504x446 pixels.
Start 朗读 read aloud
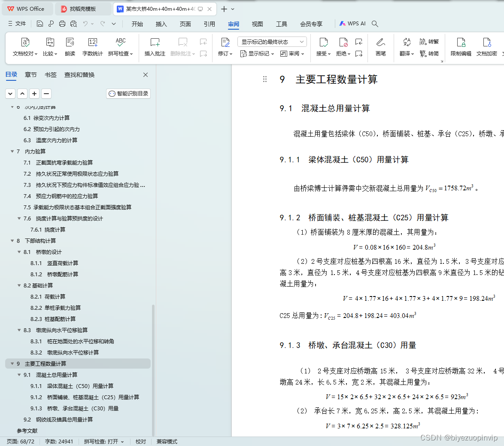(x=70, y=47)
